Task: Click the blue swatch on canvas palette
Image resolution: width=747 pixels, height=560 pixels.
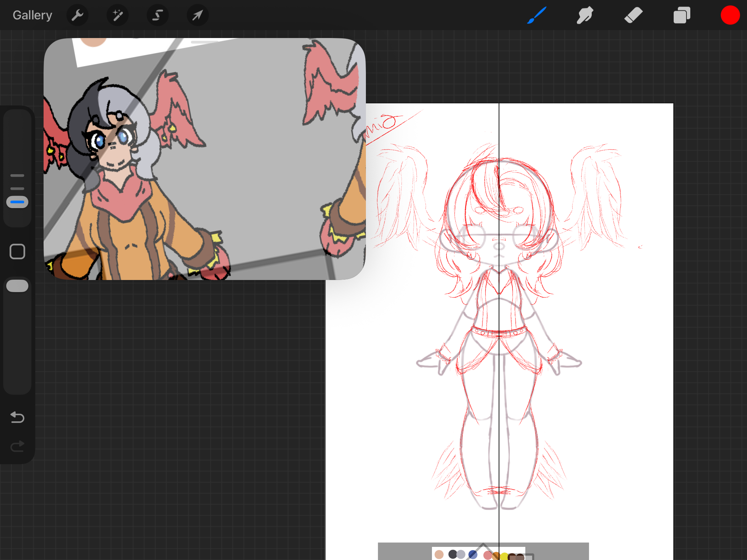Action: [473, 554]
